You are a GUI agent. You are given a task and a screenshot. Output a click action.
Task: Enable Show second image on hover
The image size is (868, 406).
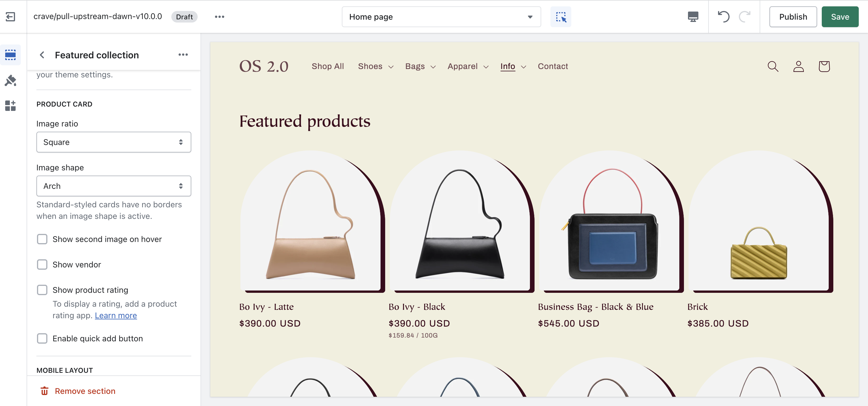pyautogui.click(x=42, y=239)
